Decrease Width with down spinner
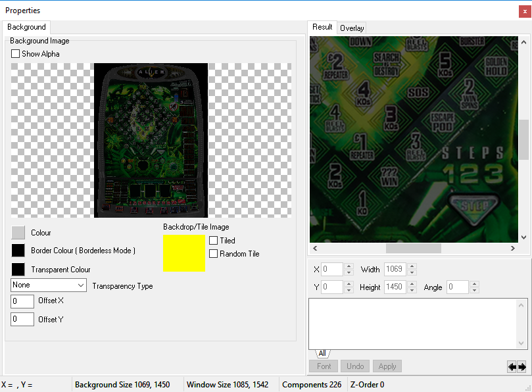The width and height of the screenshot is (532, 392). tap(412, 272)
